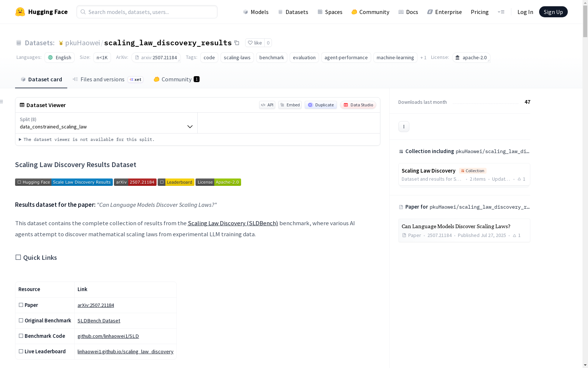Image resolution: width=588 pixels, height=368 pixels.
Task: Open the linhaowei1.github.io leaderboard link
Action: coord(126,352)
